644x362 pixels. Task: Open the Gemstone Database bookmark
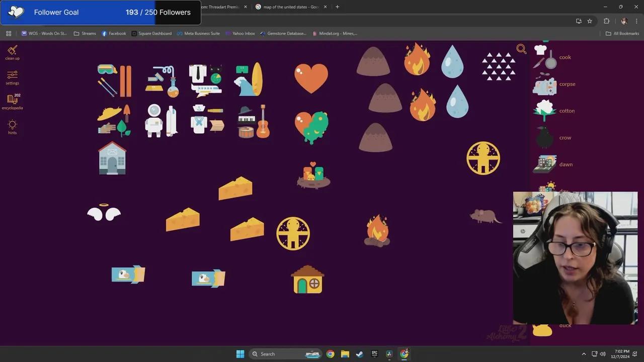(283, 34)
